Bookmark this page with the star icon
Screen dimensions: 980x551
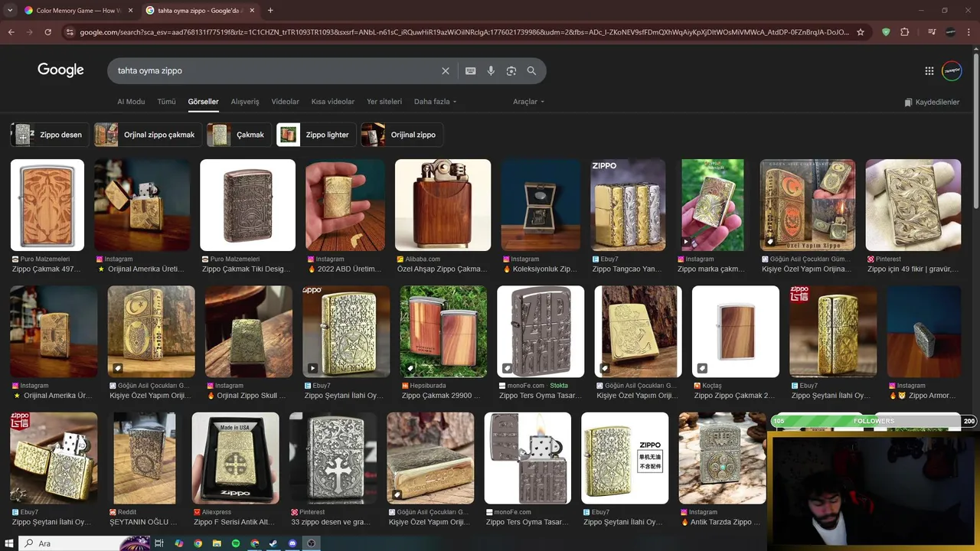861,32
